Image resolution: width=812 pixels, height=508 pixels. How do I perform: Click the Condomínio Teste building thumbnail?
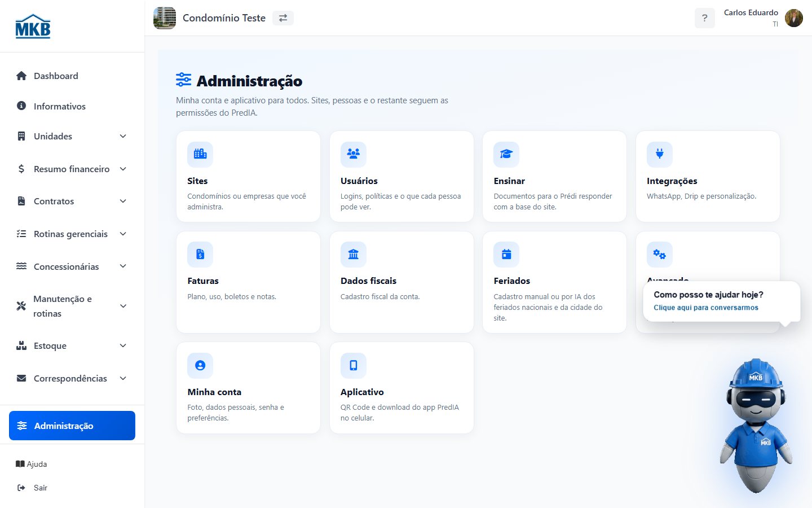click(165, 18)
